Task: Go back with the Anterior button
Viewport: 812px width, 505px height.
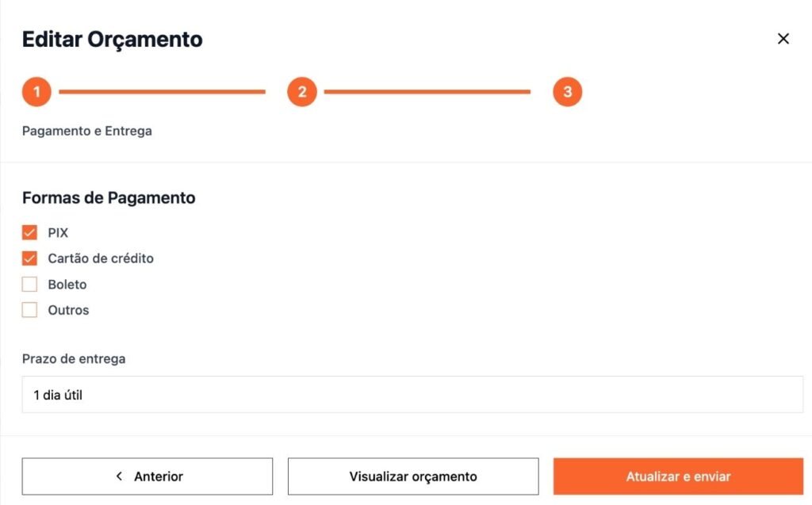Action: [x=147, y=476]
